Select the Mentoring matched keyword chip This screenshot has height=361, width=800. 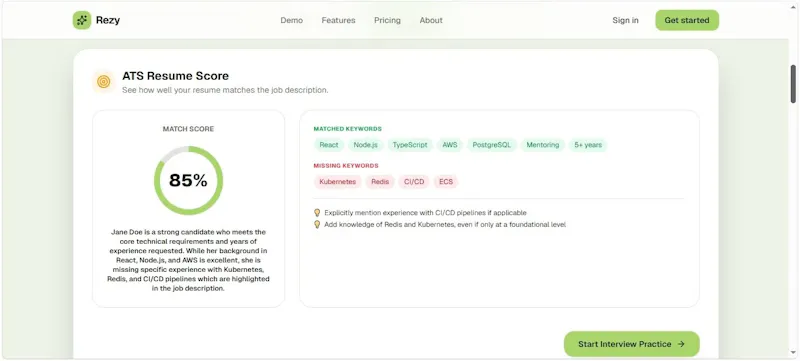543,145
